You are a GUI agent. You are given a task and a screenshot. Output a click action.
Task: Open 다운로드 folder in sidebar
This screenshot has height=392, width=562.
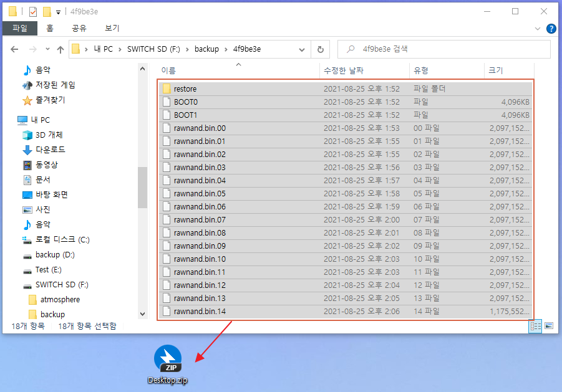coord(44,150)
